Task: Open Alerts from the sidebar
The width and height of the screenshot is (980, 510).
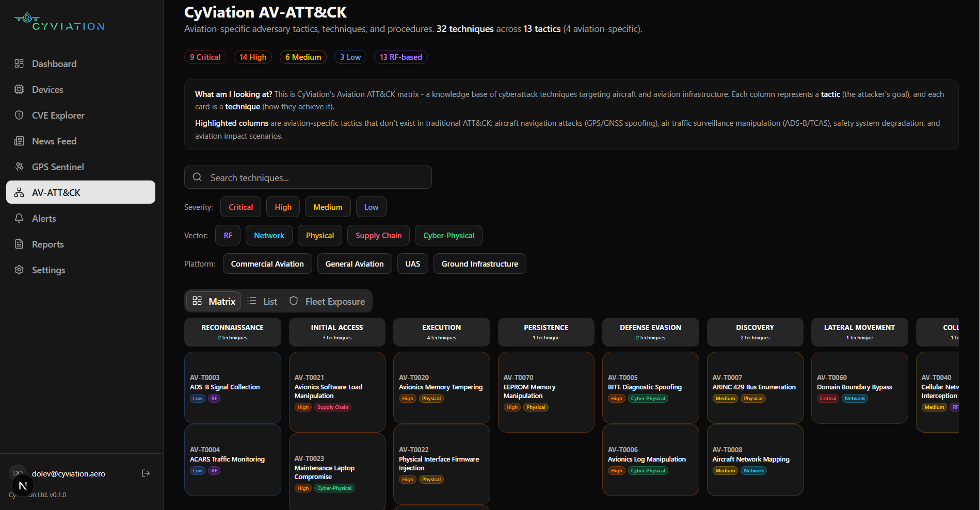Action: (81, 218)
